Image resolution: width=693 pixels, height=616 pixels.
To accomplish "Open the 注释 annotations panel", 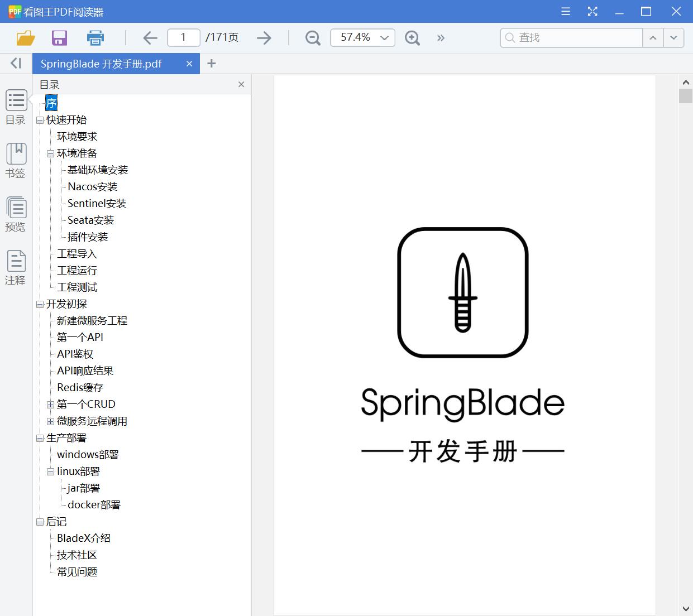I will [x=16, y=268].
